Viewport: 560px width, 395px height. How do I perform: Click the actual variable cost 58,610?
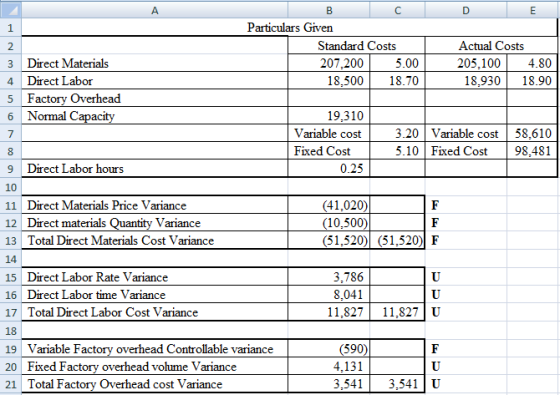pyautogui.click(x=532, y=133)
